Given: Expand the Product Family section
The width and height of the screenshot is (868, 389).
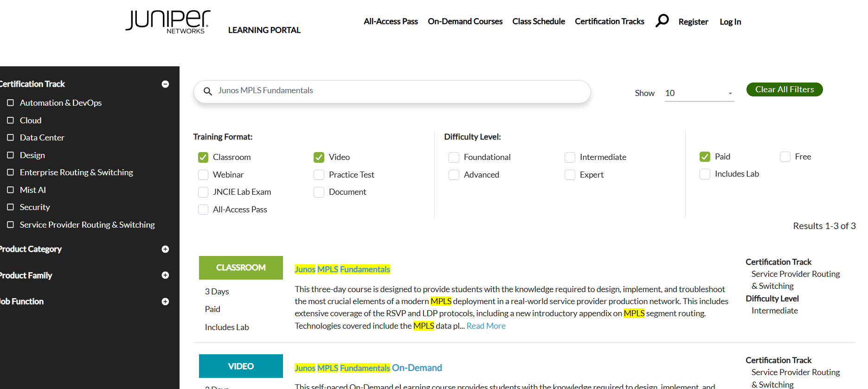Looking at the screenshot, I should [x=165, y=275].
